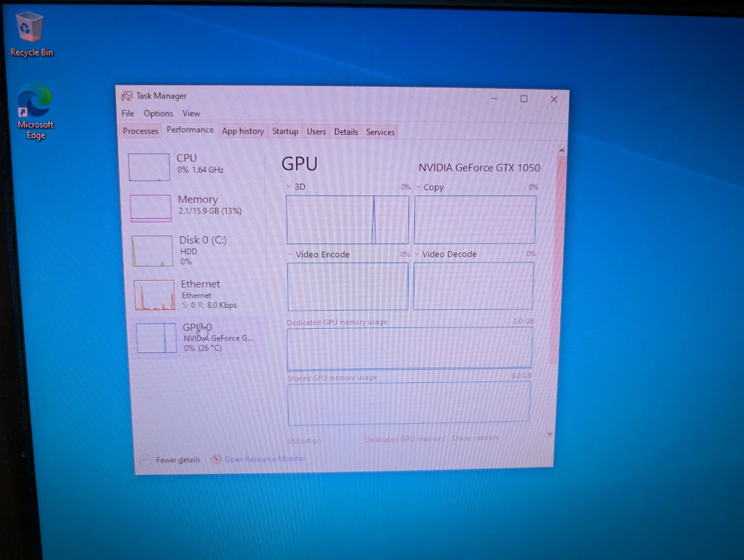Select the Memory mini graph thumbnail
Viewport: 744px width, 560px height.
tap(151, 208)
